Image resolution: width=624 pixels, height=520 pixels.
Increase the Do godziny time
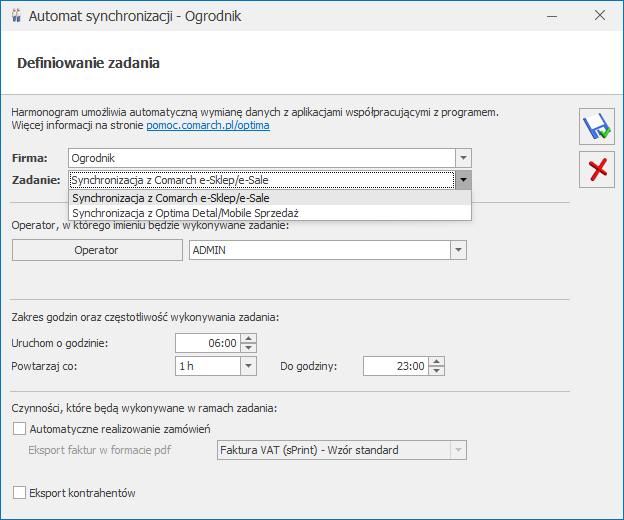pyautogui.click(x=437, y=362)
